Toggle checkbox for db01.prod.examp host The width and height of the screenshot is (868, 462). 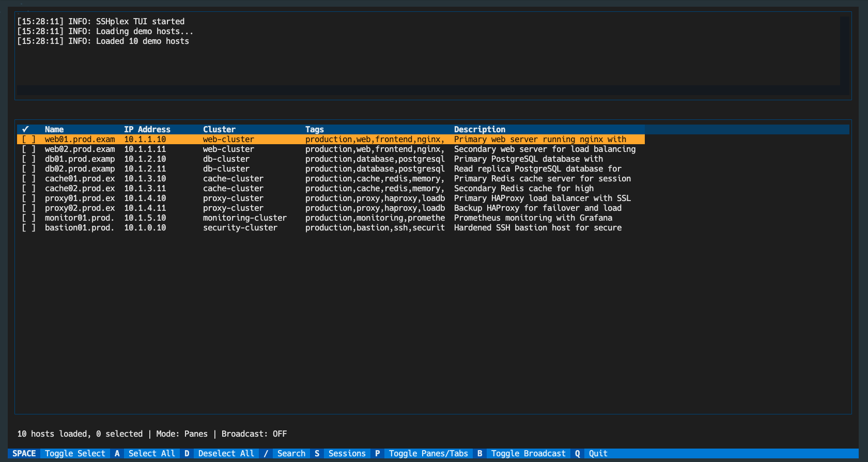[x=28, y=159]
